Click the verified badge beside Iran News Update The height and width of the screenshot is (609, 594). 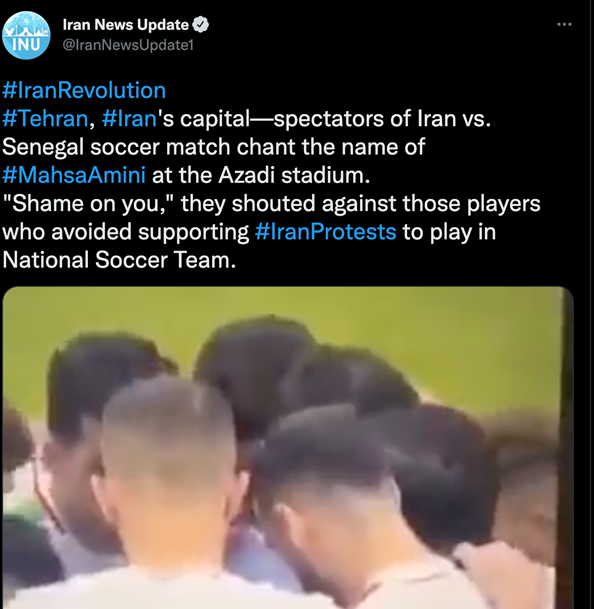click(200, 24)
